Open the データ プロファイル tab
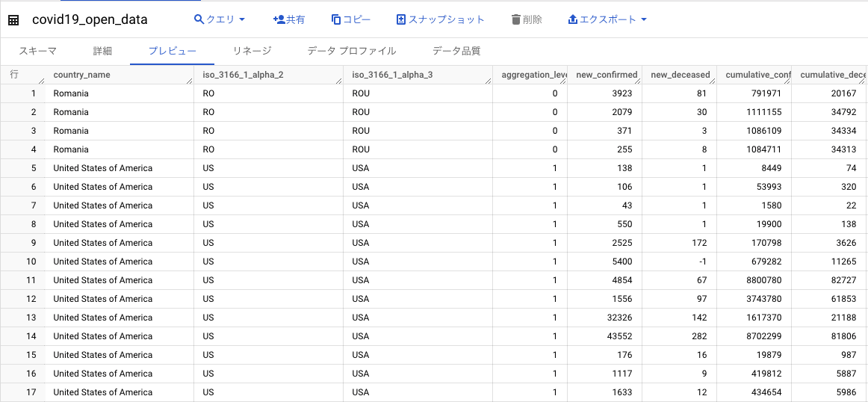The height and width of the screenshot is (402, 868). coord(352,51)
